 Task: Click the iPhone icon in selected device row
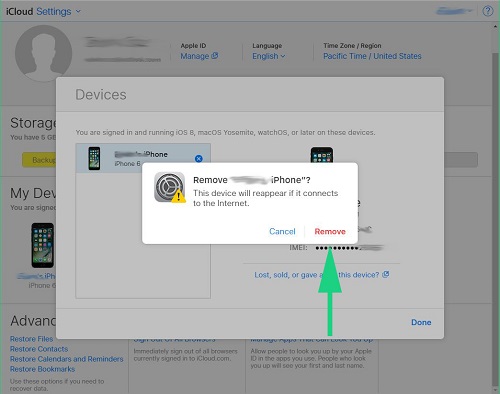pos(94,158)
